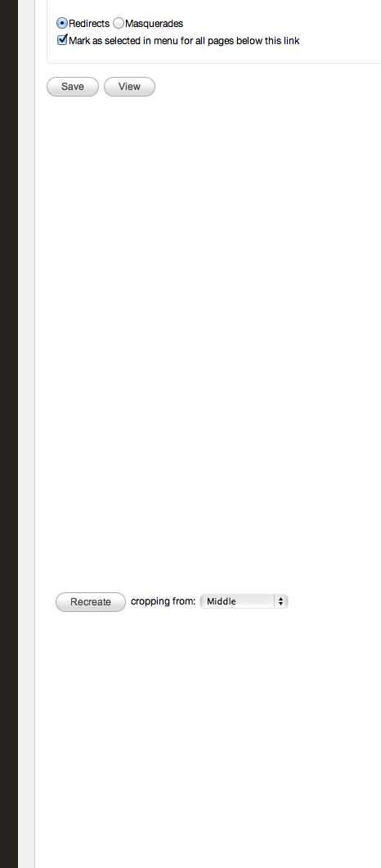
Task: Click the 'cropping from:' label
Action: tap(164, 602)
